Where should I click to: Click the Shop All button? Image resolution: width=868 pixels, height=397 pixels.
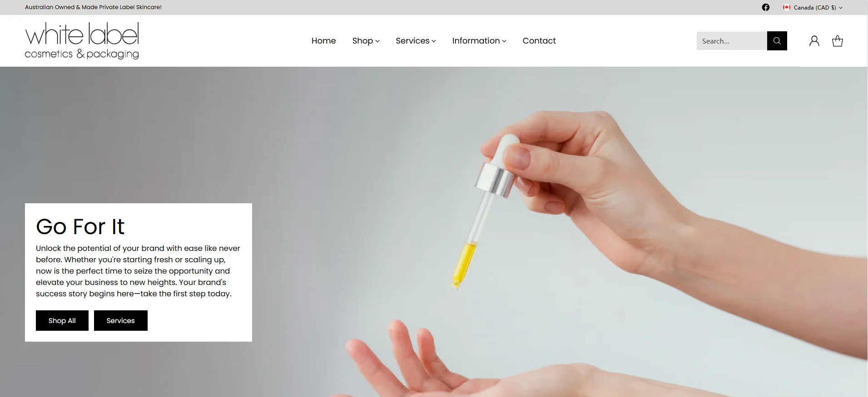[62, 320]
